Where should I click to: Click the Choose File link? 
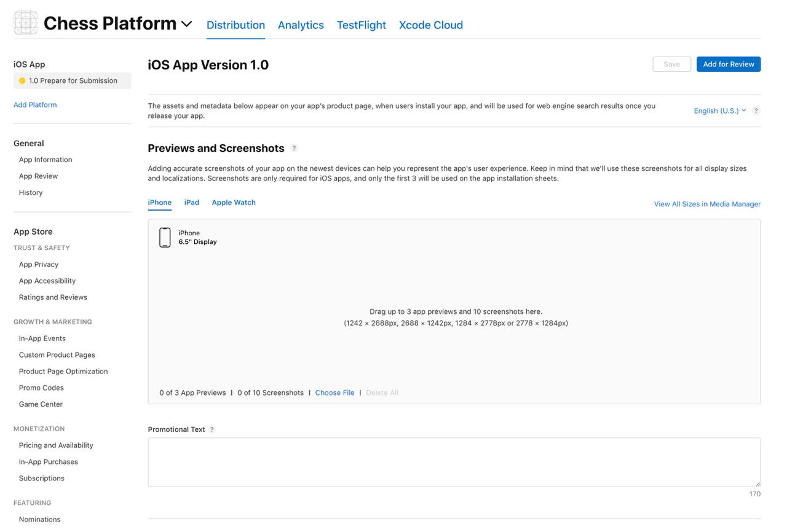tap(335, 393)
